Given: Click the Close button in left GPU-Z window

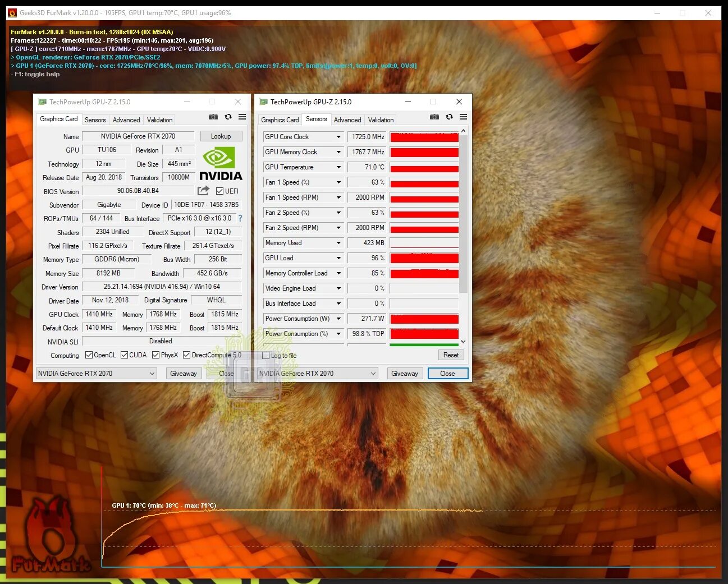Looking at the screenshot, I should (226, 374).
